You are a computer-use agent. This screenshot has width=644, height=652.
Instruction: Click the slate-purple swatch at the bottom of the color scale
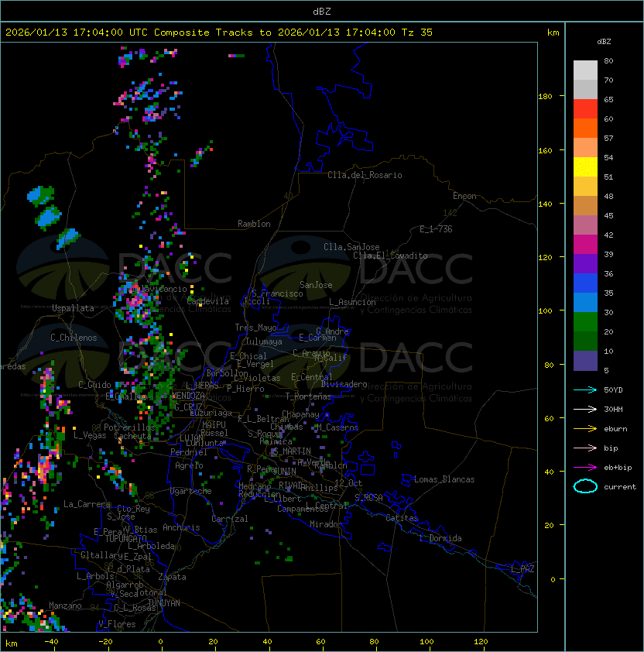pyautogui.click(x=585, y=361)
